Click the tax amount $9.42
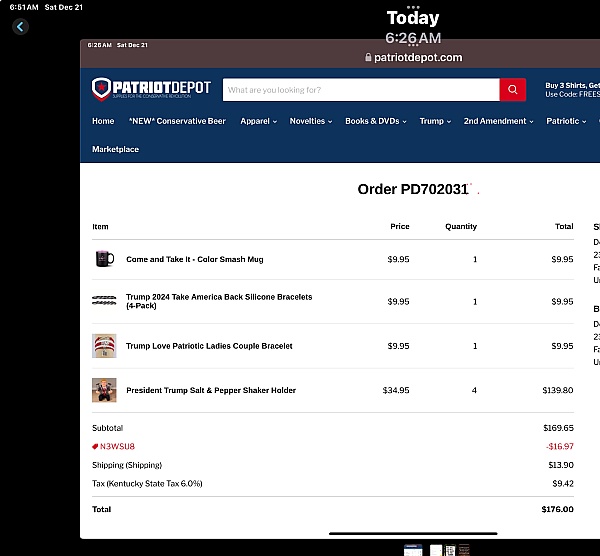Screen dimensions: 600x556 click(563, 483)
